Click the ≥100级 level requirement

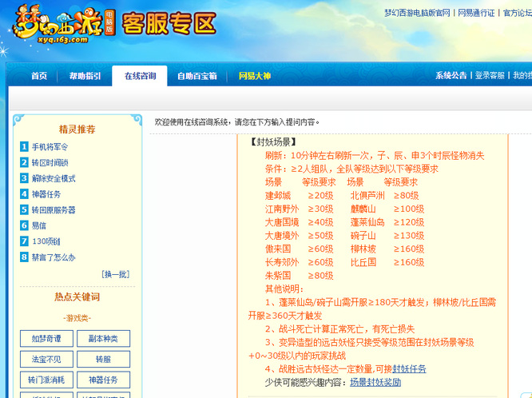[x=408, y=209]
